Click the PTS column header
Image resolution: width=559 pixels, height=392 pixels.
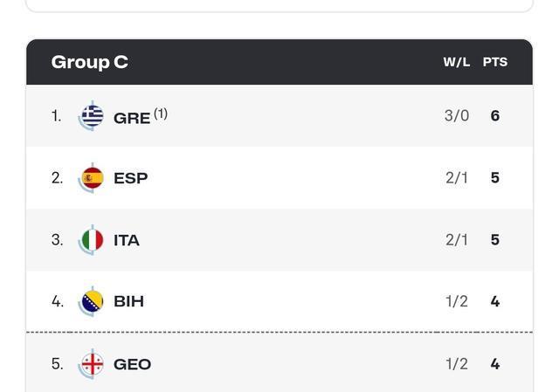(x=495, y=62)
